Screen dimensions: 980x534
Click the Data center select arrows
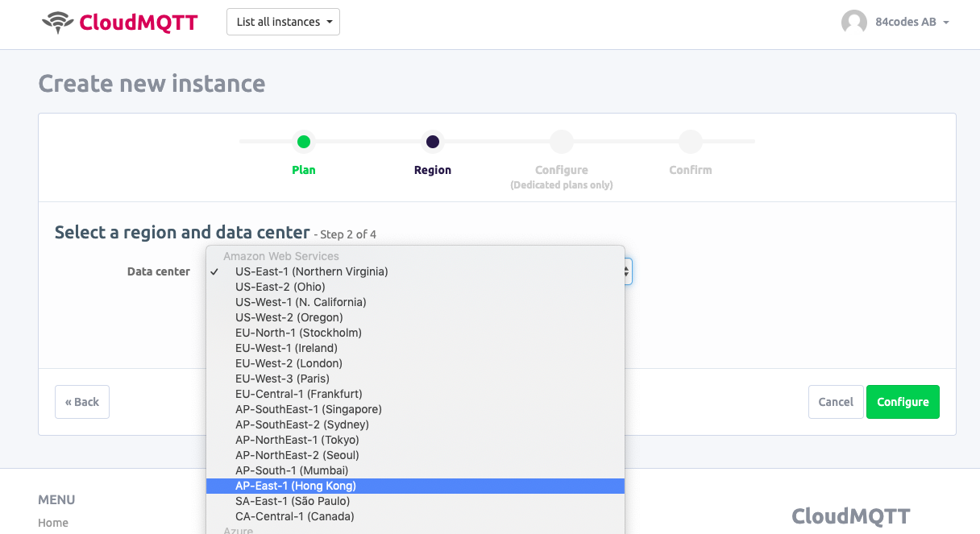pyautogui.click(x=628, y=271)
